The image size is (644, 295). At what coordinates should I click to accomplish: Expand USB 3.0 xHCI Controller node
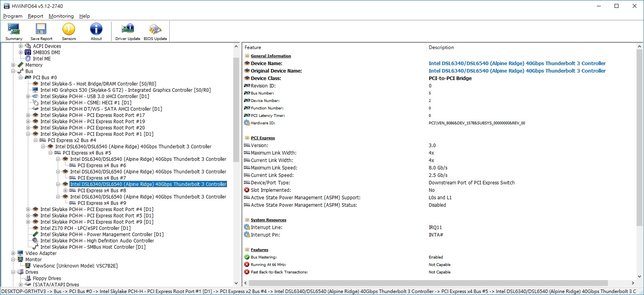(28, 97)
